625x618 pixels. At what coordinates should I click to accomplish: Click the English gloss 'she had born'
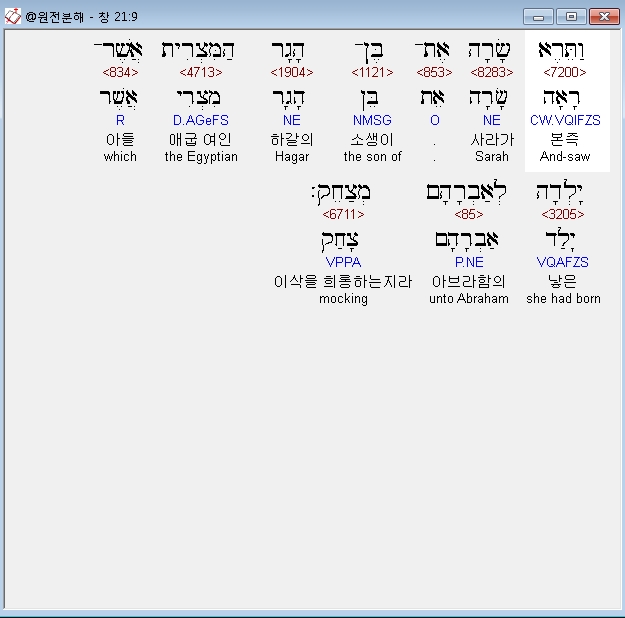(x=563, y=298)
